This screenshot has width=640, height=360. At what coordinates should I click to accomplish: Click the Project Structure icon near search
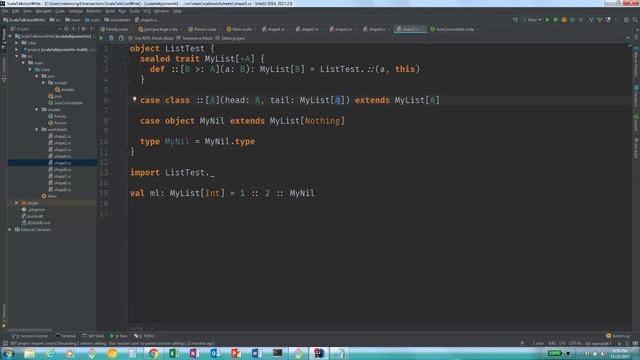[627, 20]
